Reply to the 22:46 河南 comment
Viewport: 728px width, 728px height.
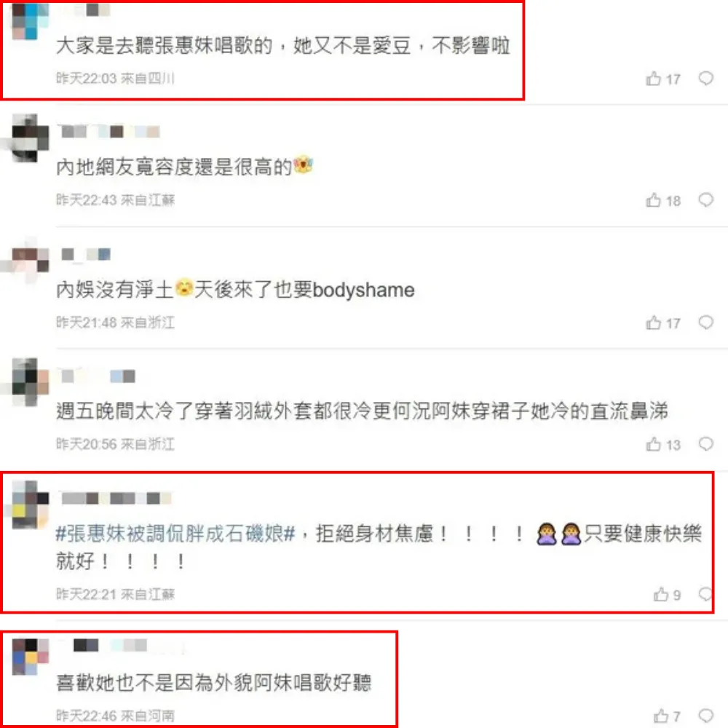coord(705,716)
